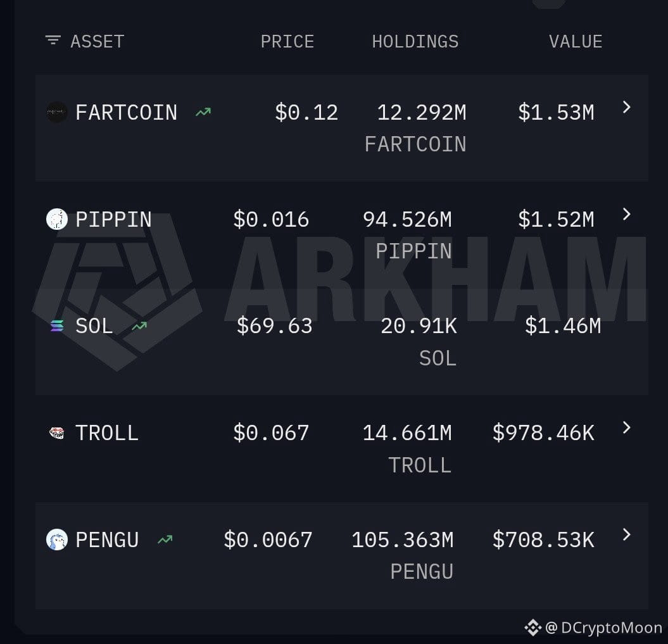The height and width of the screenshot is (644, 668).
Task: Expand the TROLL row chevron
Action: 626,427
